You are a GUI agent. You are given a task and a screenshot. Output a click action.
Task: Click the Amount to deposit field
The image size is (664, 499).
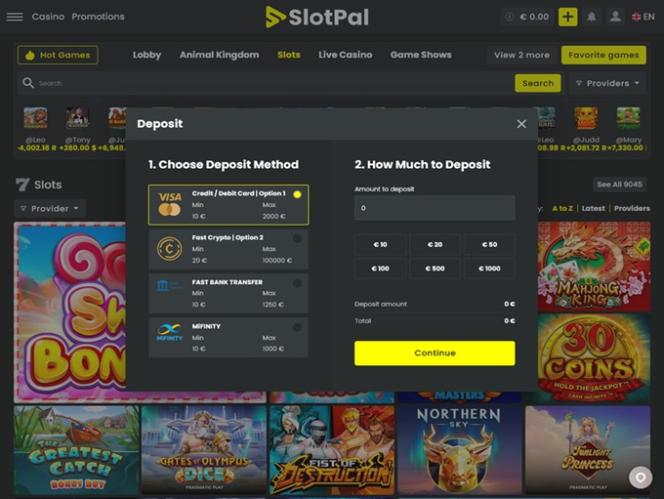(434, 208)
